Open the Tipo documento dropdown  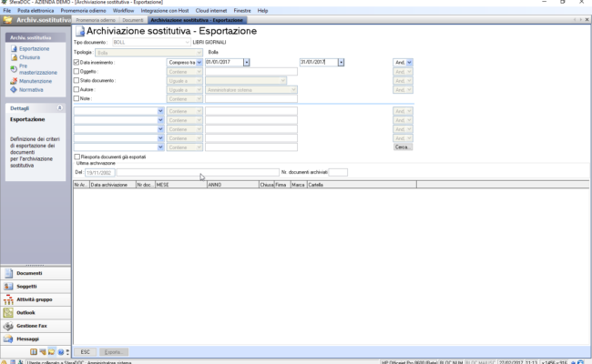tap(187, 42)
